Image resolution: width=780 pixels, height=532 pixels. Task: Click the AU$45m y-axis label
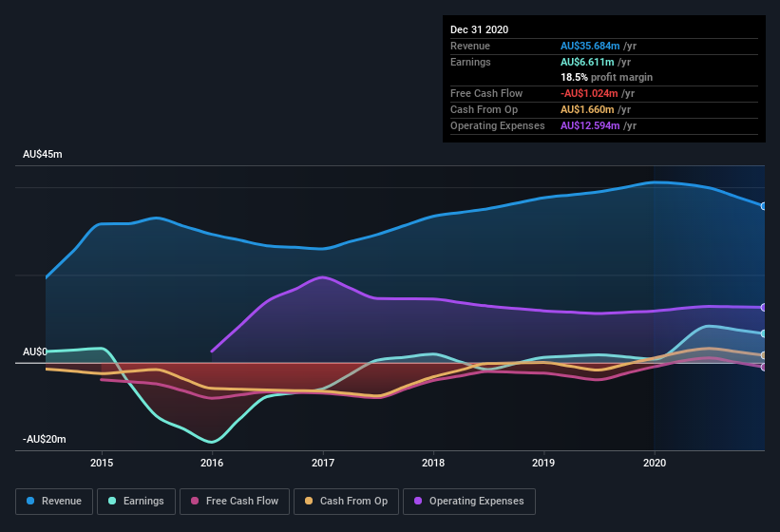[43, 154]
